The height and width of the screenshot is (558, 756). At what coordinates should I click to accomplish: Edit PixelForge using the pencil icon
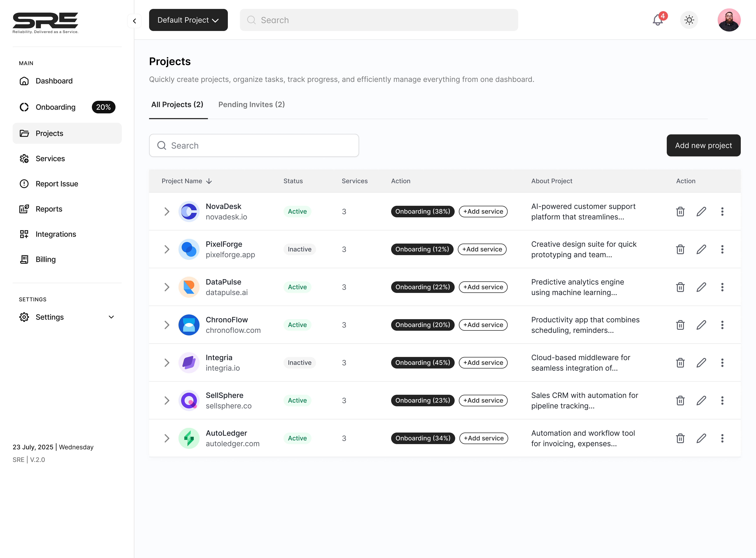(701, 249)
